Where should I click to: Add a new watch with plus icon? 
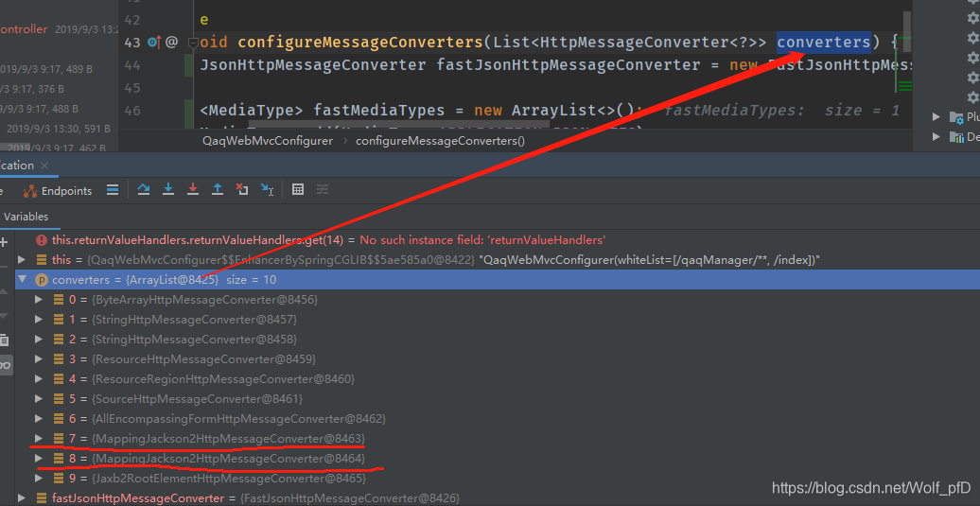pos(4,242)
